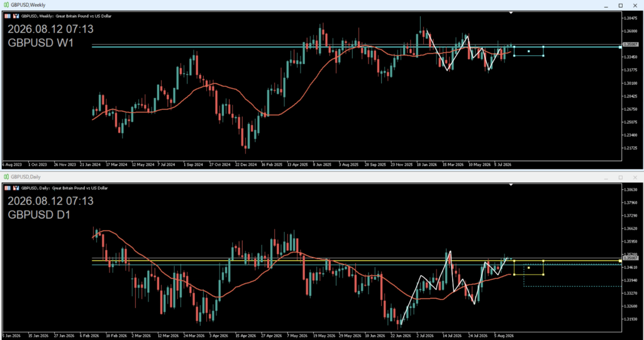Open the grid icon in Weekly chart header

(x=8, y=16)
